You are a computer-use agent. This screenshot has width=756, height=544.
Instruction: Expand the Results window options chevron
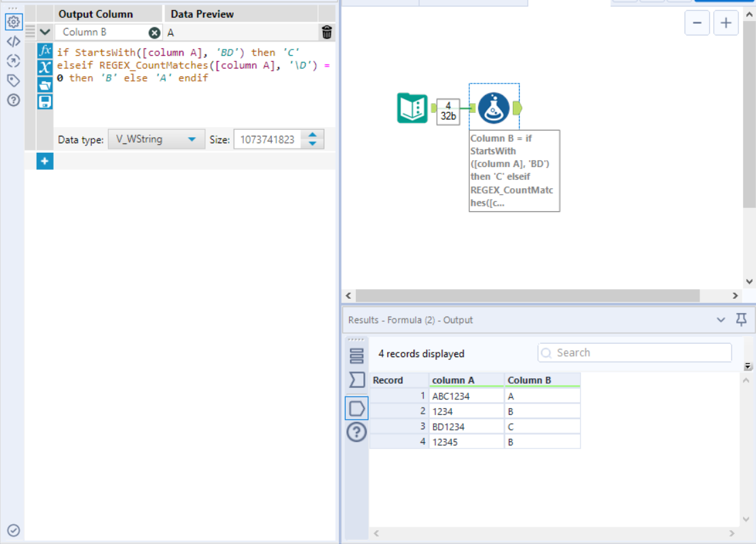tap(721, 320)
